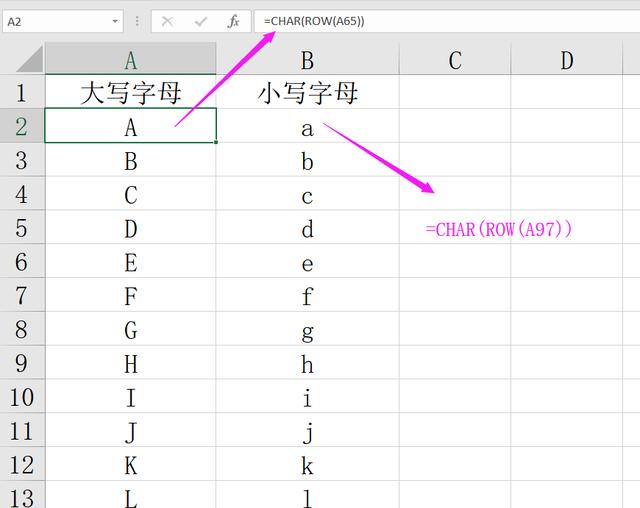Click cell with lowercase d in row 5
Screen dimensions: 640x508
(x=307, y=228)
